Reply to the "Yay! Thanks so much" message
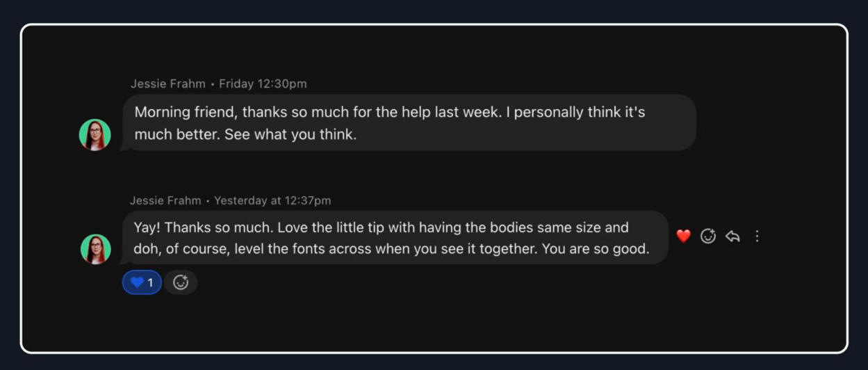Screen dimensions: 868x370 tap(732, 236)
